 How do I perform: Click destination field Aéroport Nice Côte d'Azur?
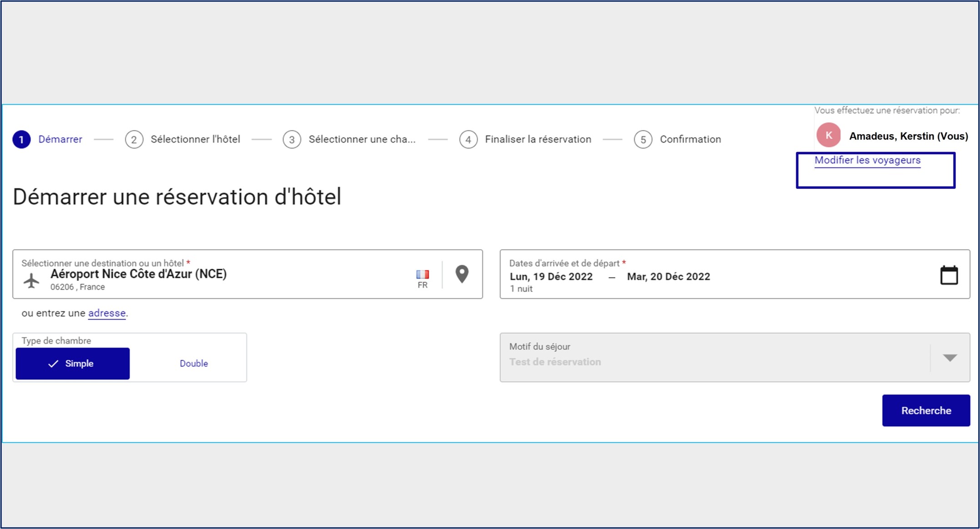click(138, 274)
